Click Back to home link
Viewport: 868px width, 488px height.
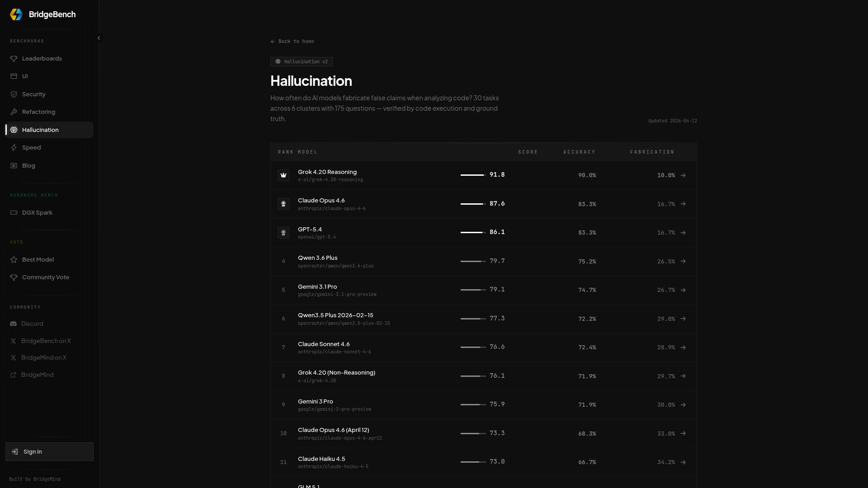[x=292, y=42]
